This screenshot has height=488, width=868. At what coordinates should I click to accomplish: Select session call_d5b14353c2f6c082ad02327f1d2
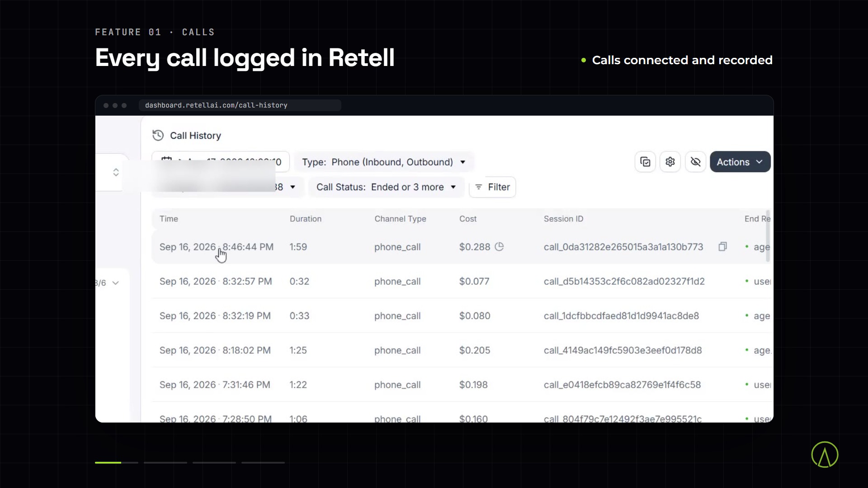point(624,282)
